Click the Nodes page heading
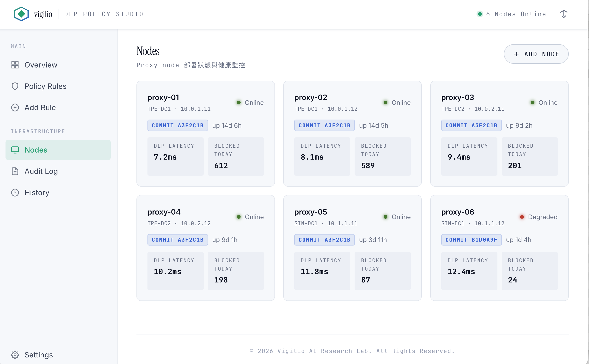 [x=148, y=51]
